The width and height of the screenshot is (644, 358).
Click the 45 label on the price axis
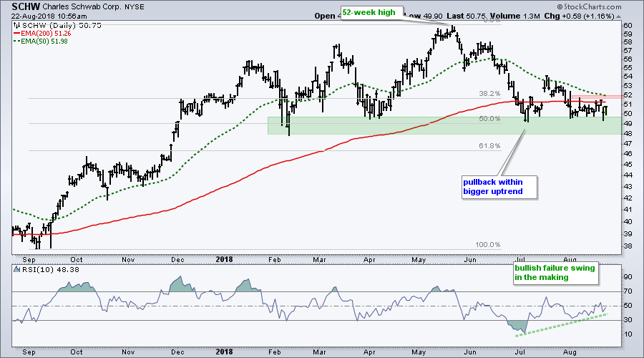coord(628,165)
